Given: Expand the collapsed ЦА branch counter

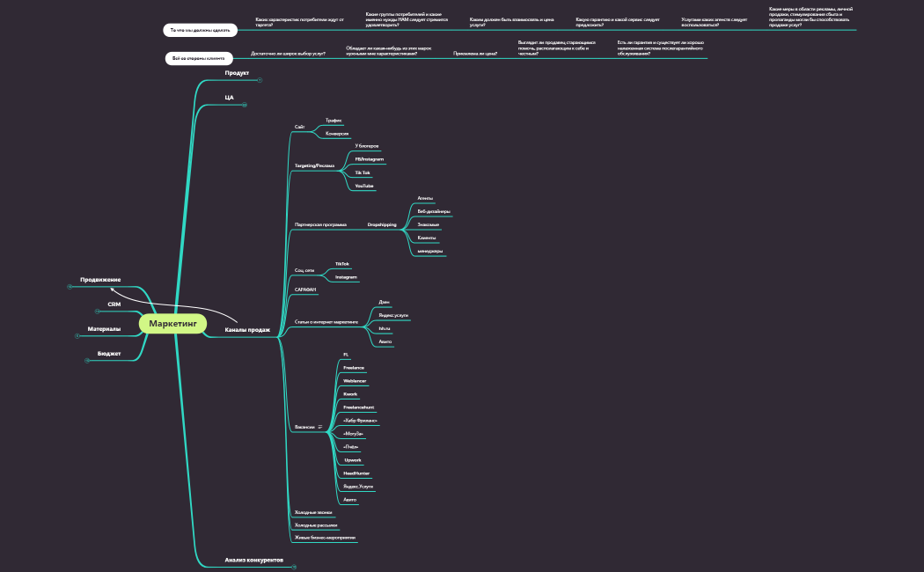Looking at the screenshot, I should [x=244, y=106].
